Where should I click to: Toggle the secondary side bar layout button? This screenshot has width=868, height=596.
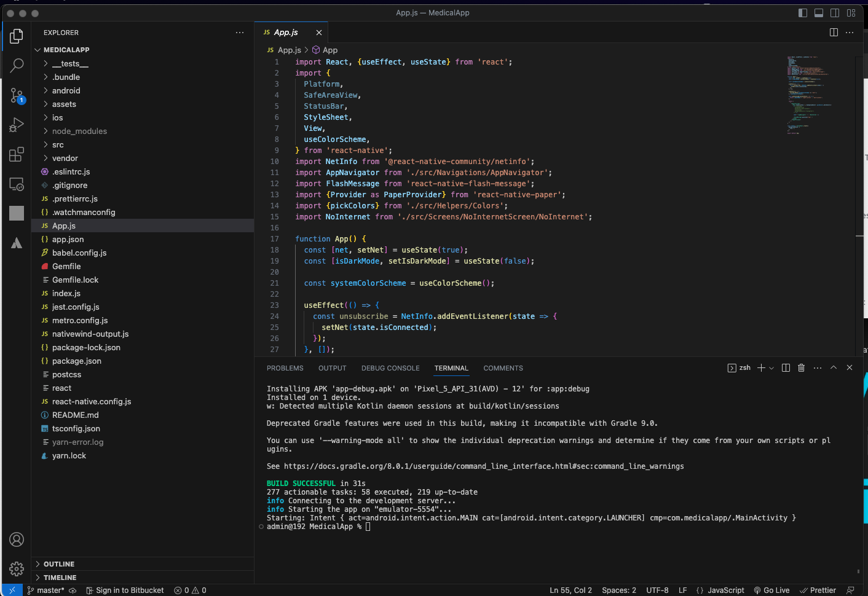[835, 13]
